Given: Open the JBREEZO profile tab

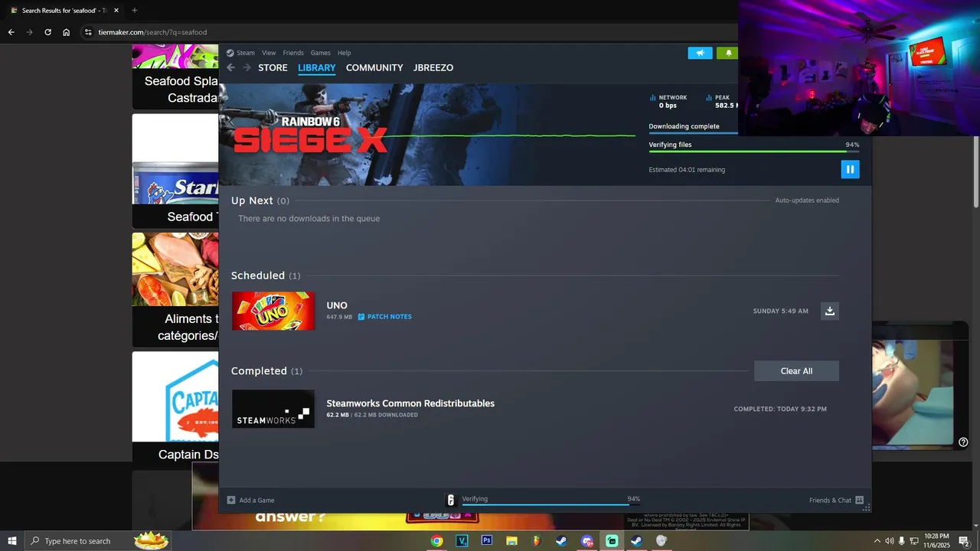Looking at the screenshot, I should pos(433,67).
